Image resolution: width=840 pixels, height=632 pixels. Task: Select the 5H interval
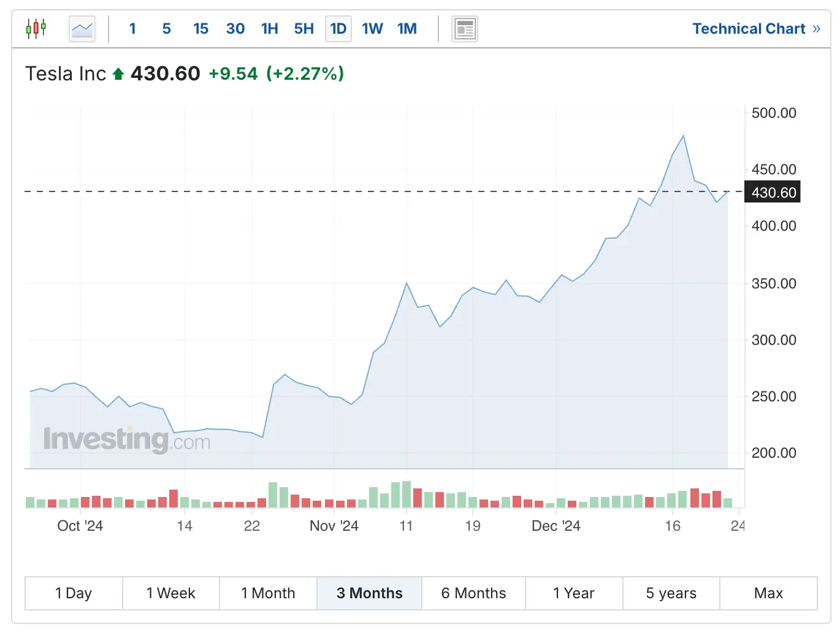(x=304, y=29)
